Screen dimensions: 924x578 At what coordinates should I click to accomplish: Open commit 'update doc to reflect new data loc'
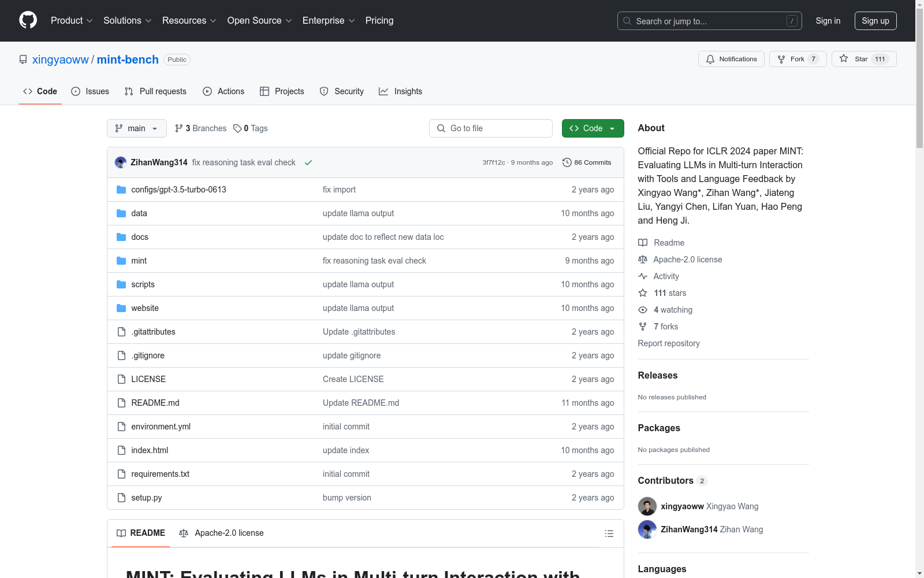click(383, 237)
